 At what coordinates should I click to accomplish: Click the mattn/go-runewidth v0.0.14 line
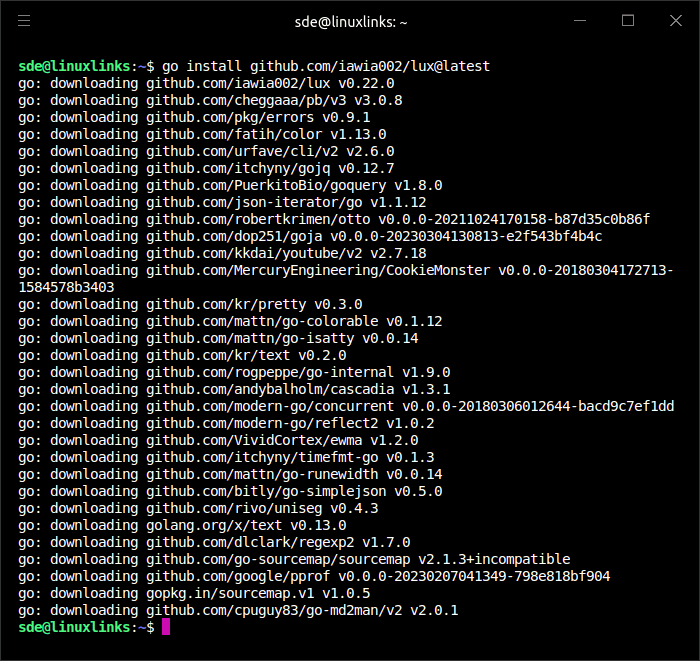[x=230, y=474]
